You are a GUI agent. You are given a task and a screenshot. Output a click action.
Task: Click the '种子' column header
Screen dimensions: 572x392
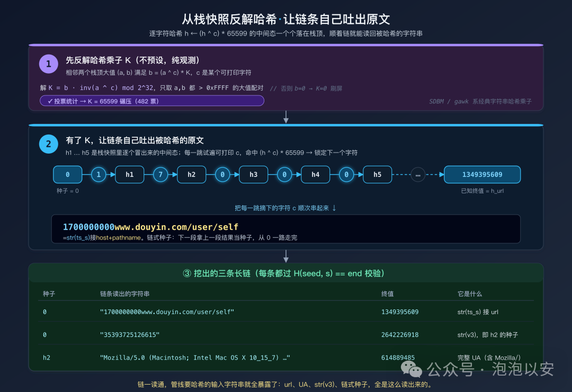[49, 294]
